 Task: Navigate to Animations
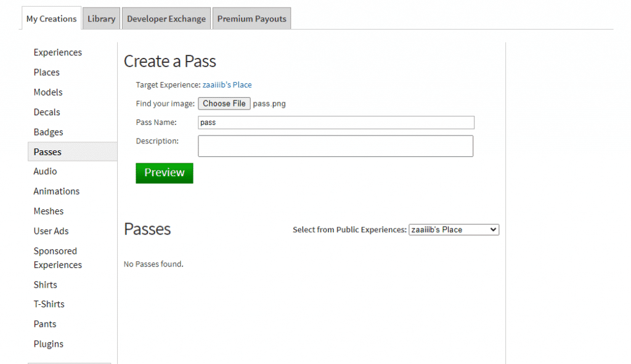pos(56,191)
